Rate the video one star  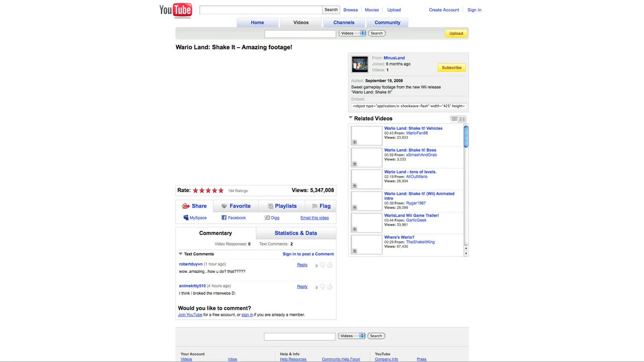(196, 190)
